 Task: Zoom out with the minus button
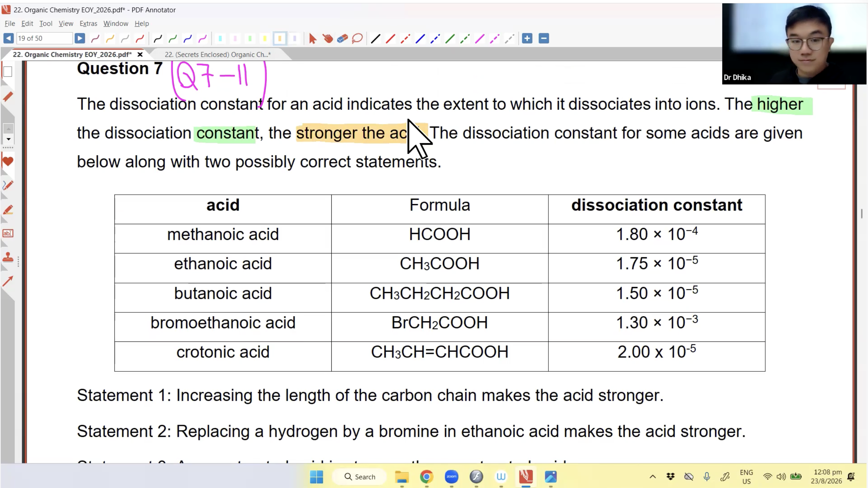point(544,38)
